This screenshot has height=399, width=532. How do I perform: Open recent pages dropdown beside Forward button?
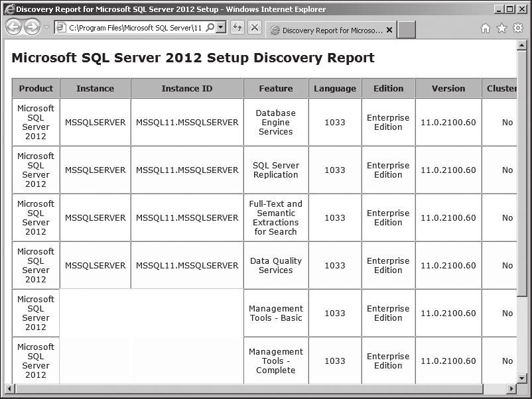[47, 27]
